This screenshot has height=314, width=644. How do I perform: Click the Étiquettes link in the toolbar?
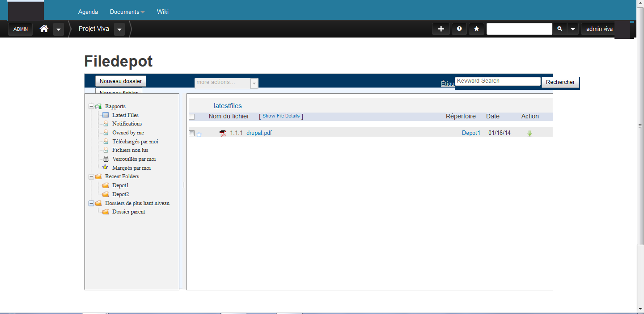tap(448, 84)
